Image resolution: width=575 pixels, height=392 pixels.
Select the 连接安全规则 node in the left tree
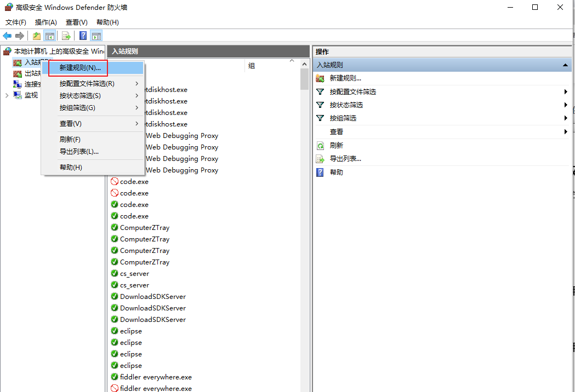tap(27, 84)
